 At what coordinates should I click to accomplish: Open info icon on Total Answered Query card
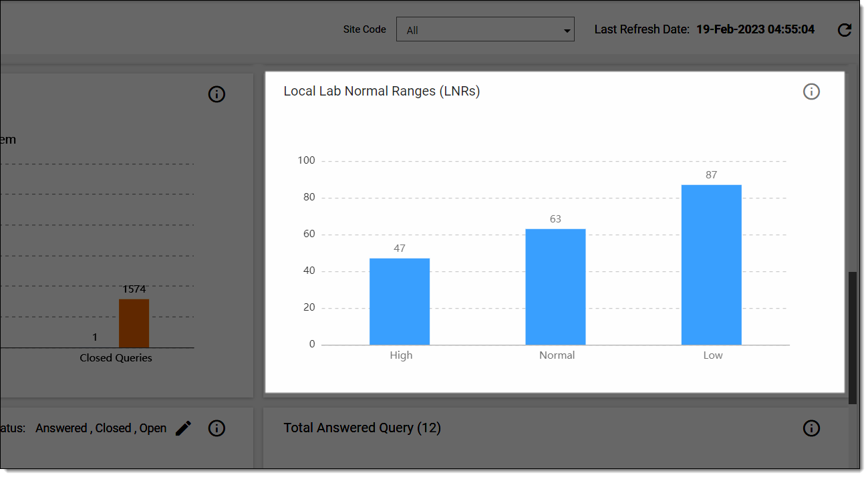pyautogui.click(x=811, y=428)
